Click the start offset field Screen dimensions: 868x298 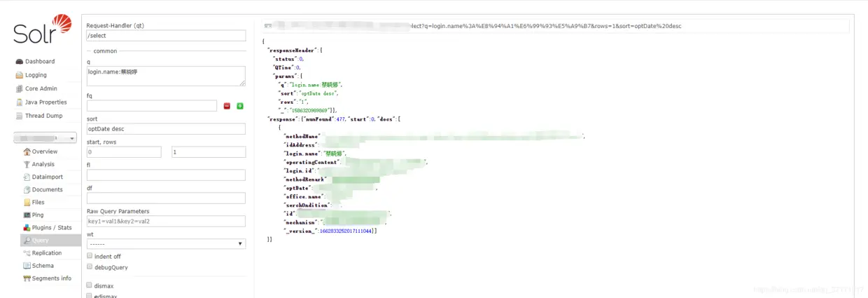124,152
